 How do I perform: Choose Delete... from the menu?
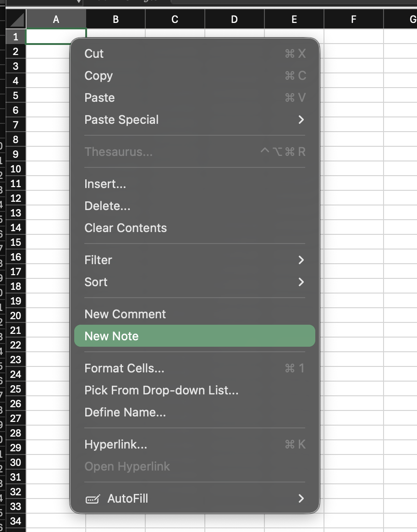tap(107, 206)
